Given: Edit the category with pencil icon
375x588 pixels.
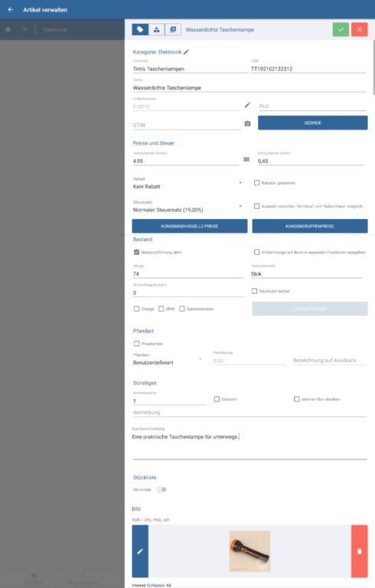Looking at the screenshot, I should tap(187, 52).
